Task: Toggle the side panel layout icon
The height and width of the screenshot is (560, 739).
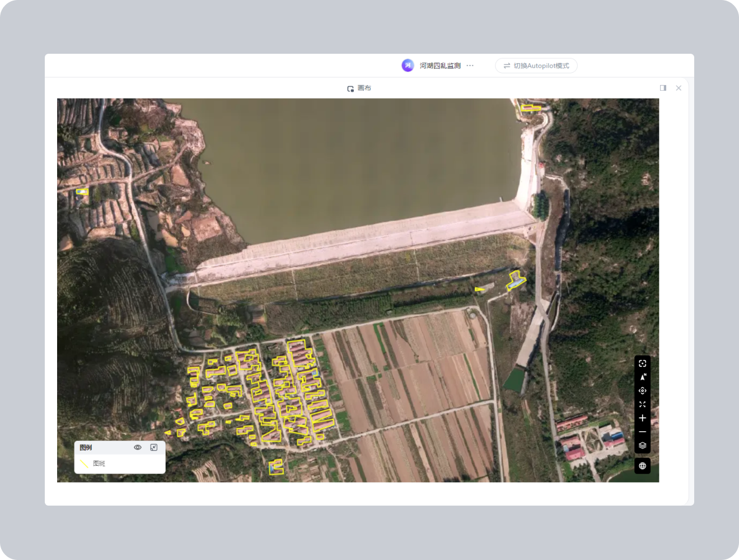Action: coord(663,88)
